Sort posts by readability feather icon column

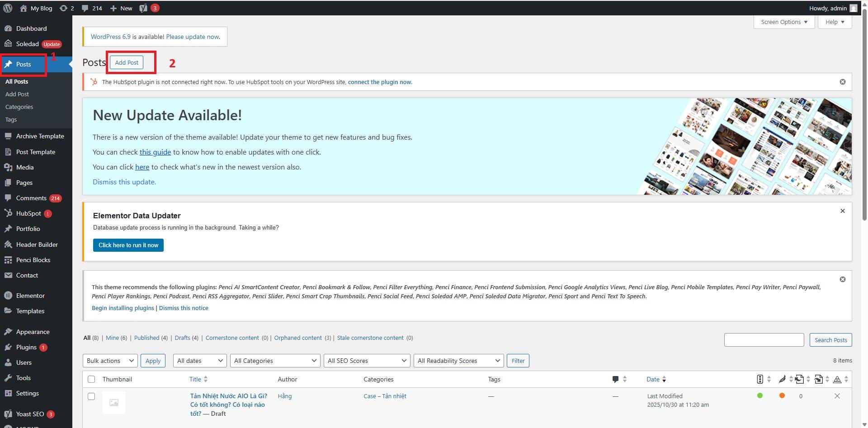click(x=783, y=379)
